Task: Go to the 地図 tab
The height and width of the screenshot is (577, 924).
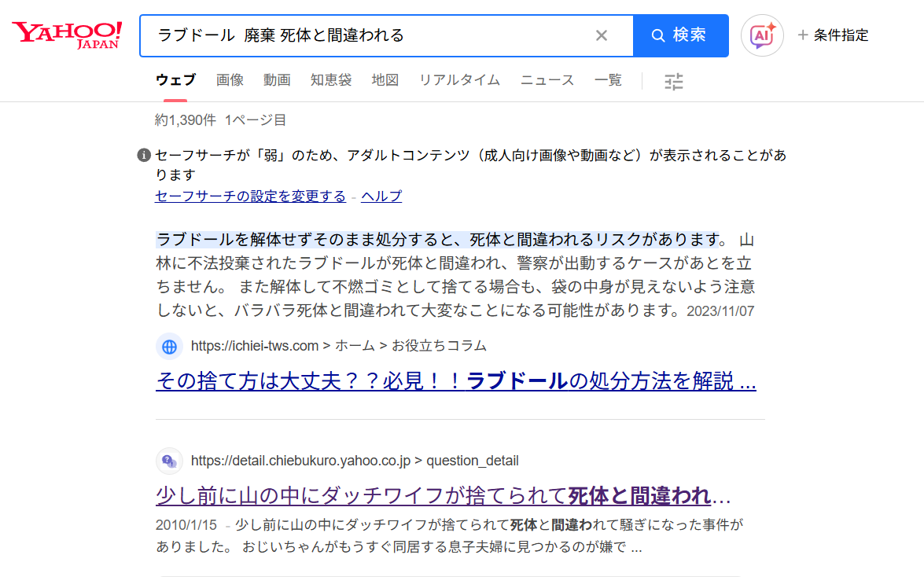Action: (x=385, y=80)
